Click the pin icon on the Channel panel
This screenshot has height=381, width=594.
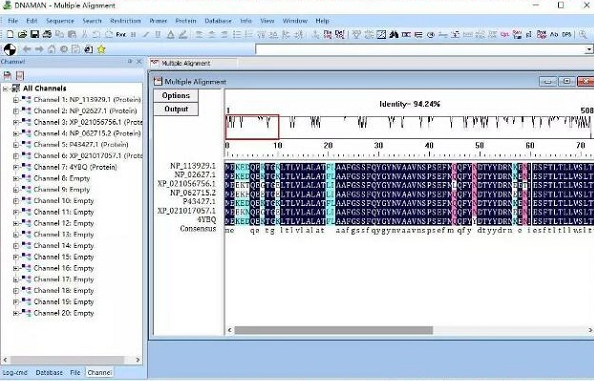tap(130, 61)
